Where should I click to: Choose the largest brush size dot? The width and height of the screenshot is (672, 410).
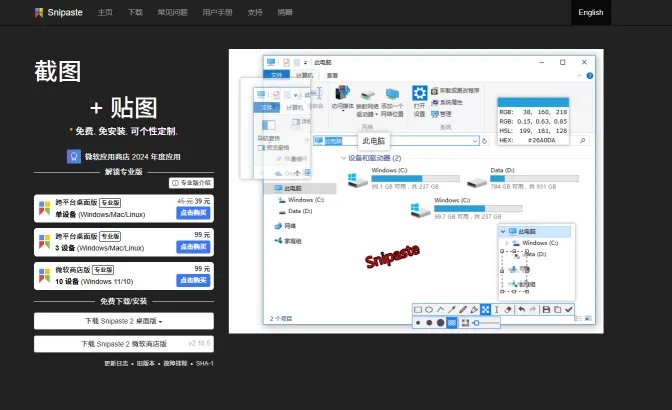click(441, 323)
